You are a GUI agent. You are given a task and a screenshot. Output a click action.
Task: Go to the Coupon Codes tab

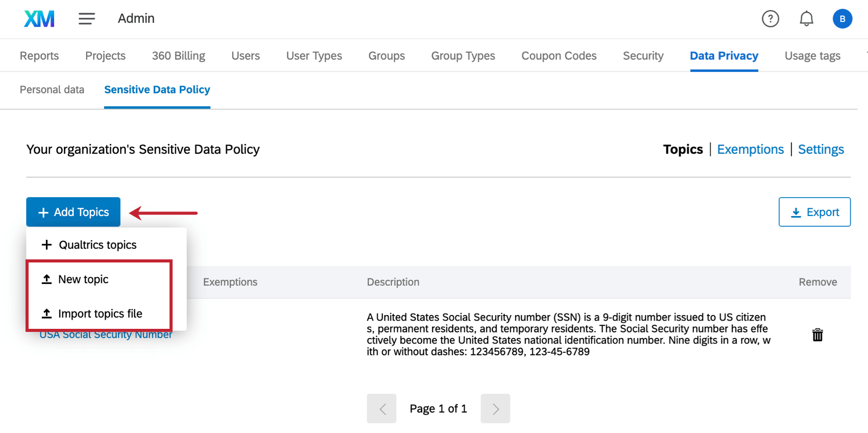(x=559, y=56)
